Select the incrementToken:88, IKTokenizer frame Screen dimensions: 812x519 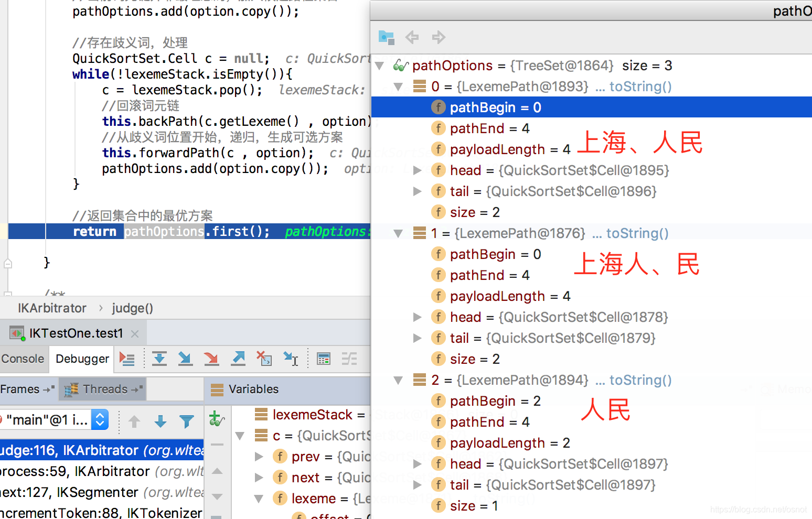pyautogui.click(x=102, y=512)
